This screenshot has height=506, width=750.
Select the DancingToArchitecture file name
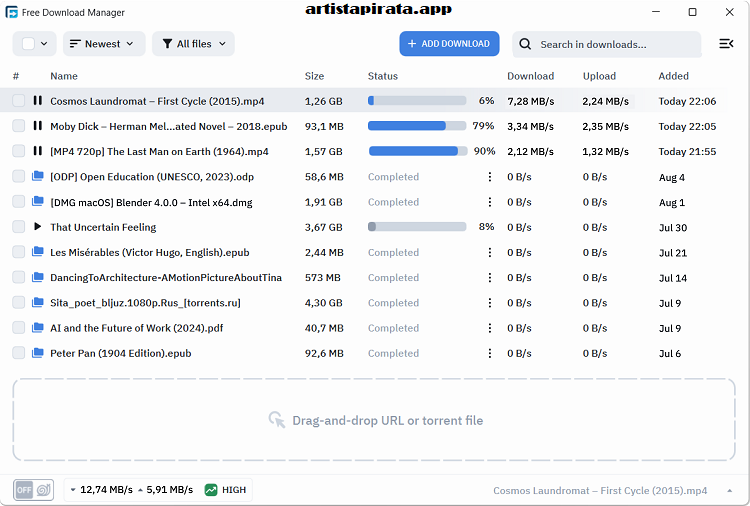click(x=166, y=277)
